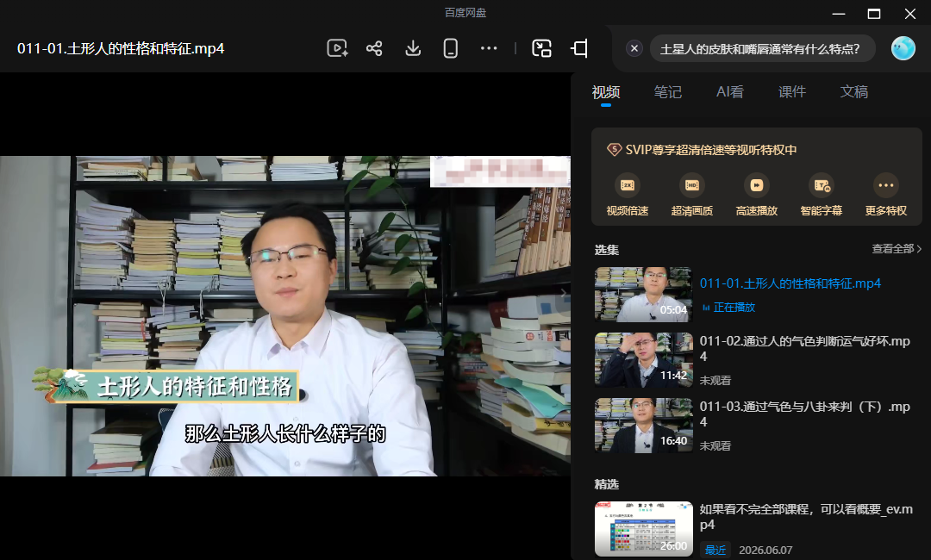931x560 pixels.
Task: Share the video using share icon
Action: click(x=374, y=48)
